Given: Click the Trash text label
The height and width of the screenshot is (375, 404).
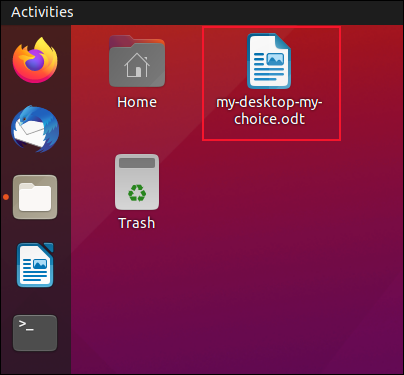Looking at the screenshot, I should [x=137, y=223].
